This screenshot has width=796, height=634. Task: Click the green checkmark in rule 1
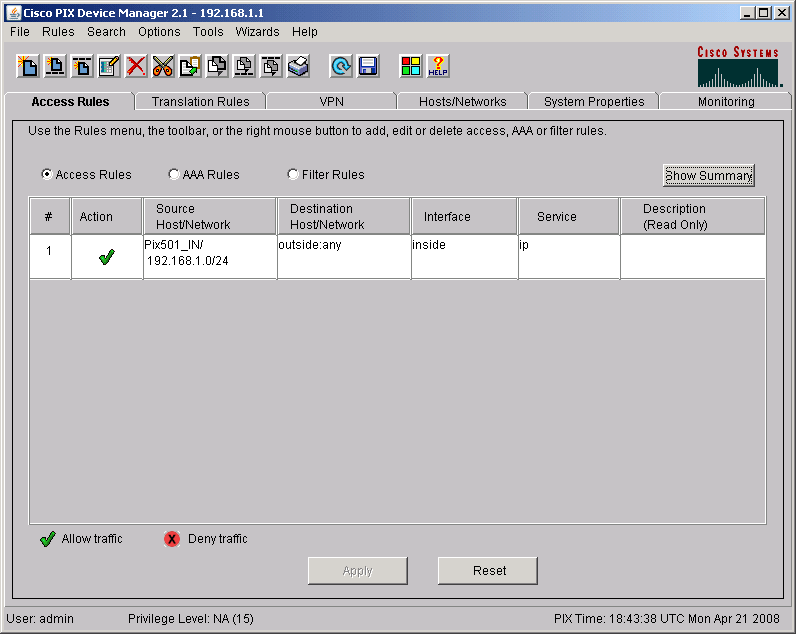point(107,257)
